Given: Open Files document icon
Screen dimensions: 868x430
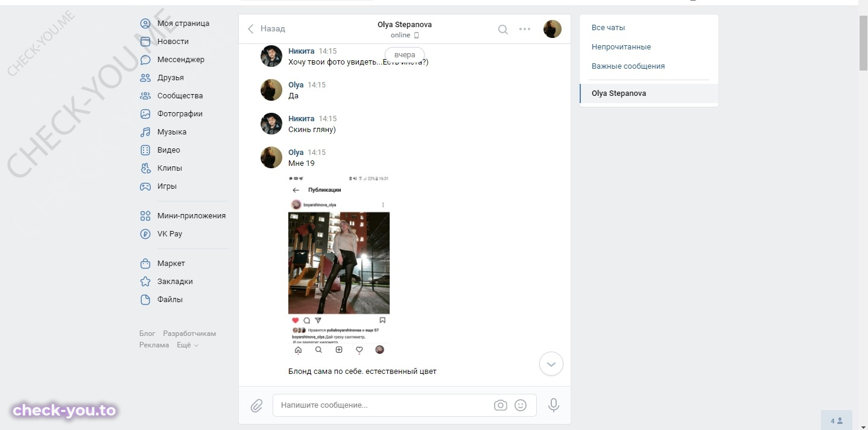Looking at the screenshot, I should point(145,300).
